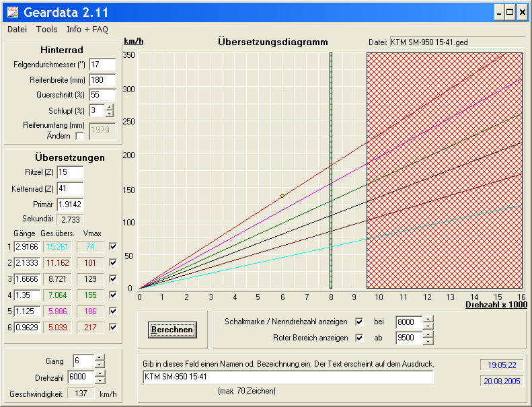Increase Schlupf value with up arrow
The width and height of the screenshot is (532, 407).
(110, 107)
